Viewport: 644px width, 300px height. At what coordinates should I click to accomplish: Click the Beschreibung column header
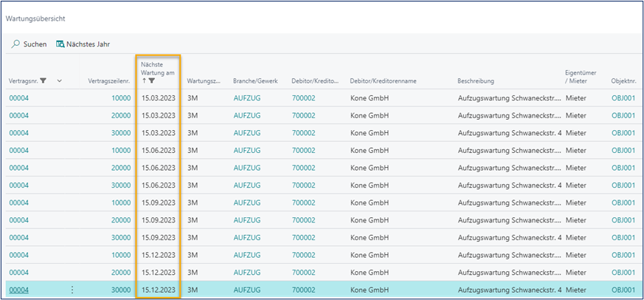tap(476, 81)
